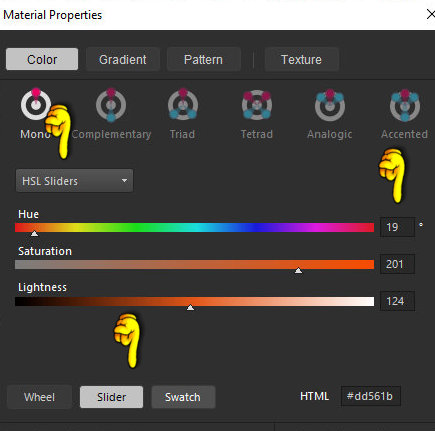Select the Accented color scheme icon

coord(404,105)
